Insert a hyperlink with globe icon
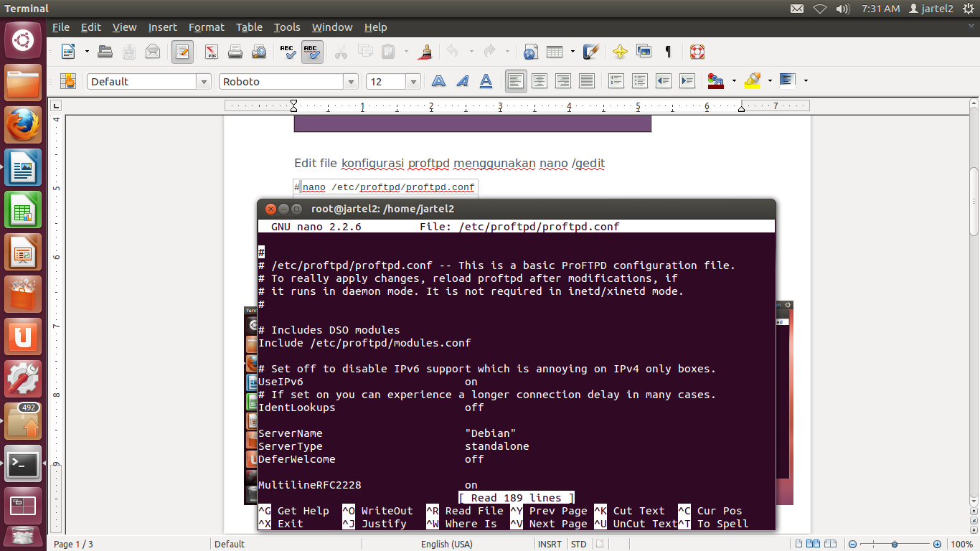The height and width of the screenshot is (551, 980). 530,52
